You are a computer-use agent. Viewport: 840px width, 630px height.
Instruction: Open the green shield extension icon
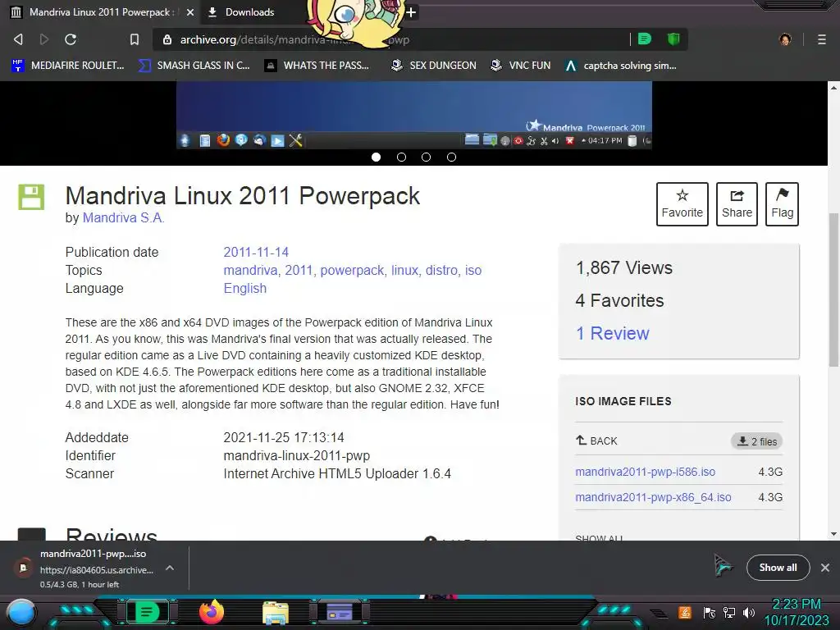tap(673, 39)
